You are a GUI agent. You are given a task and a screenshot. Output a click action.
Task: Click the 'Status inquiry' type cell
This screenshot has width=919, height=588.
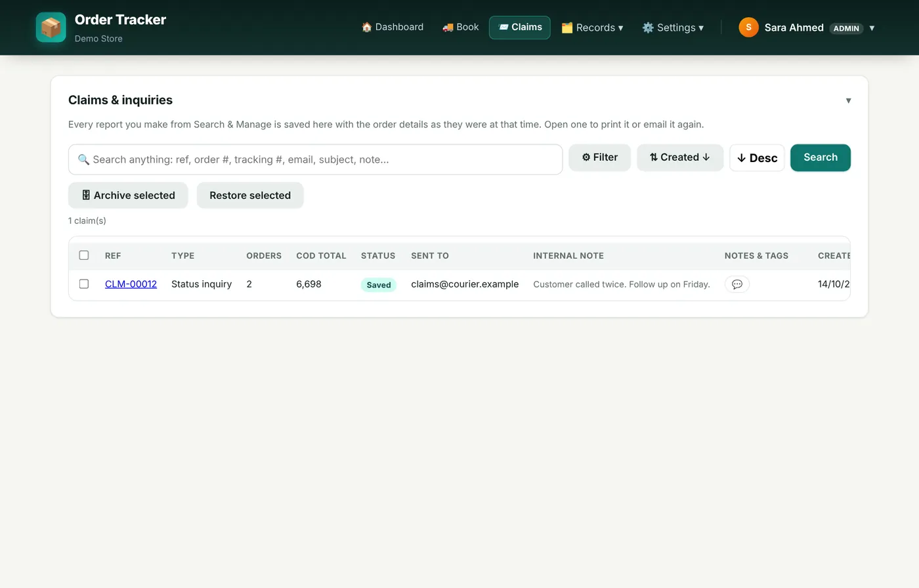click(x=202, y=284)
